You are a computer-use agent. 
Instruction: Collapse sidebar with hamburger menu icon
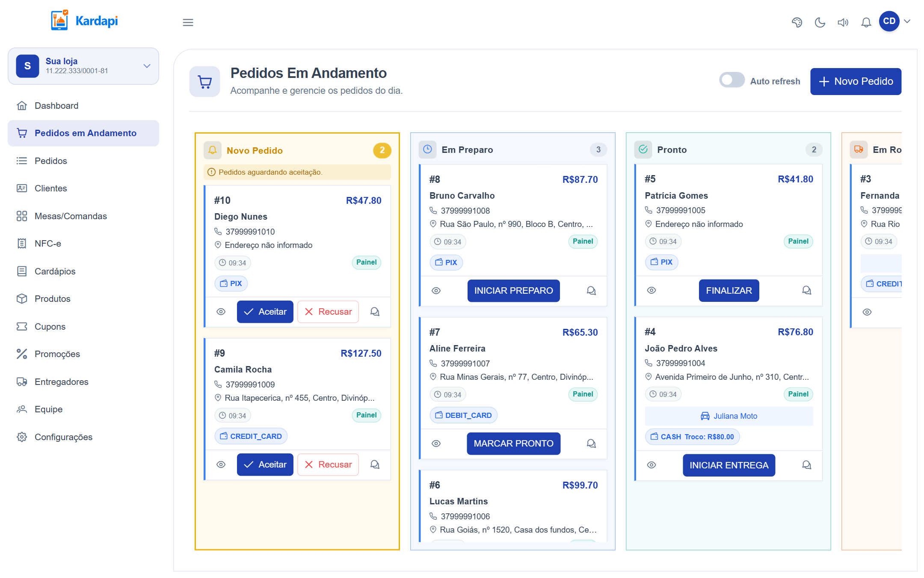pyautogui.click(x=188, y=22)
